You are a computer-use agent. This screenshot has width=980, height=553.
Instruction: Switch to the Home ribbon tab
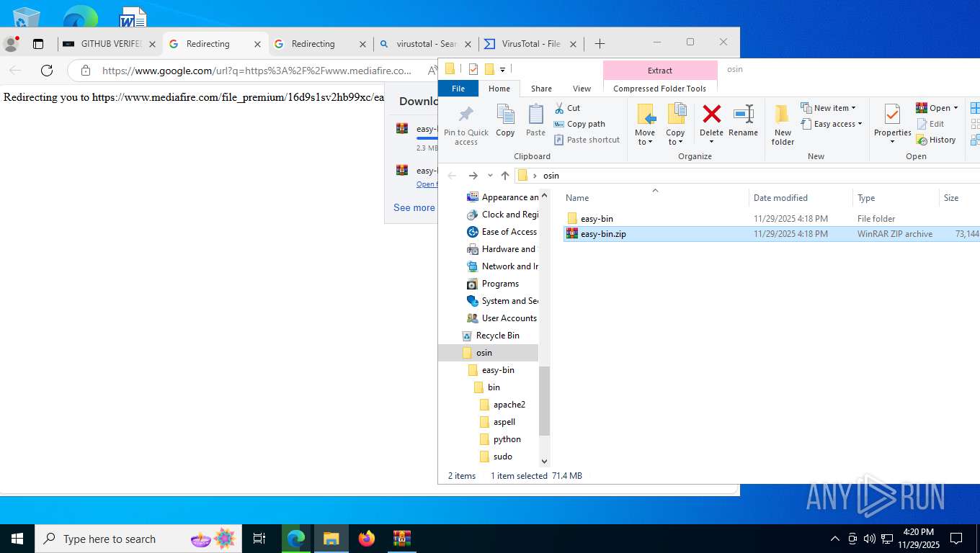coord(499,89)
